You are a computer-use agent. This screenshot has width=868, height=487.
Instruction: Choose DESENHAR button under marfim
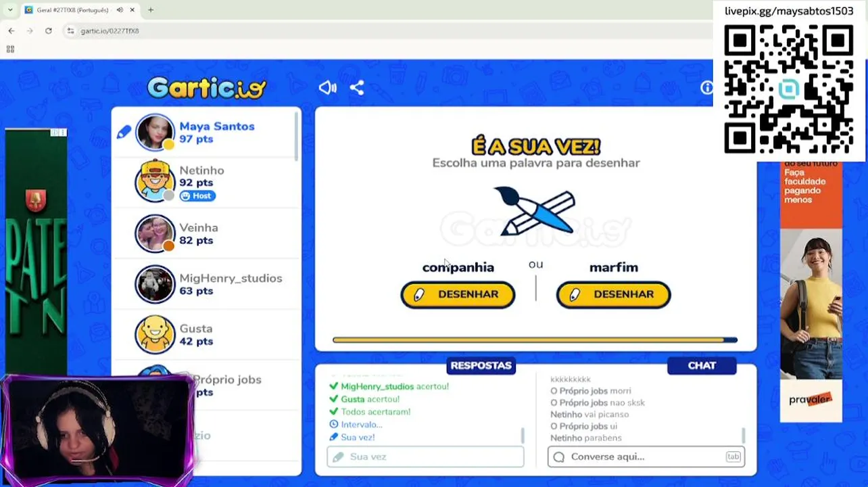(613, 295)
